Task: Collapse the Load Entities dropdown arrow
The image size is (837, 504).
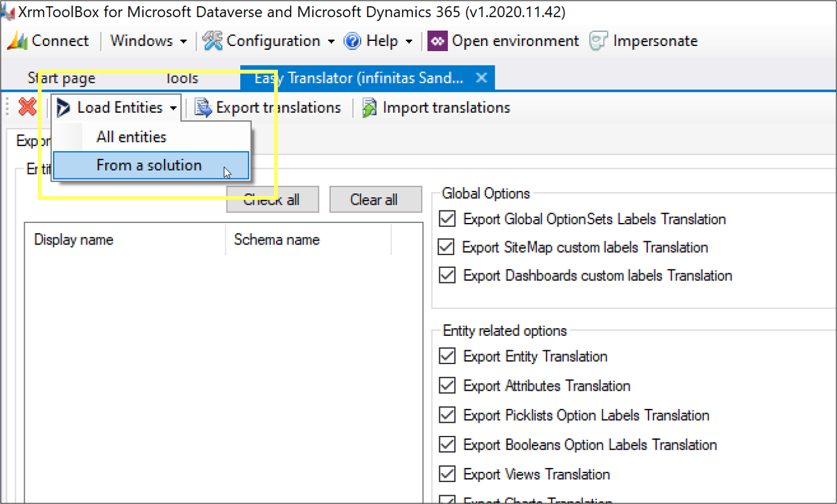Action: click(173, 108)
